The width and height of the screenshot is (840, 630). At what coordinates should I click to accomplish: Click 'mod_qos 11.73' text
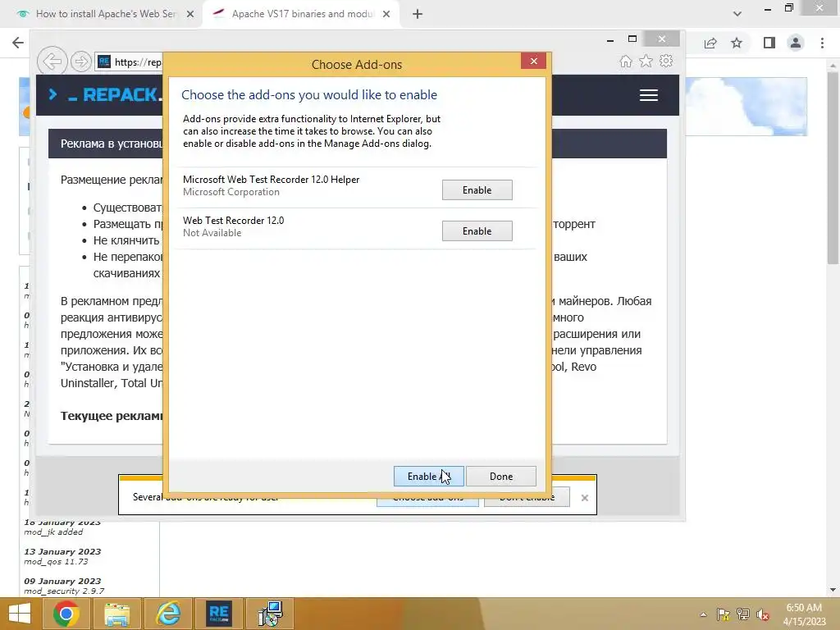pyautogui.click(x=56, y=561)
